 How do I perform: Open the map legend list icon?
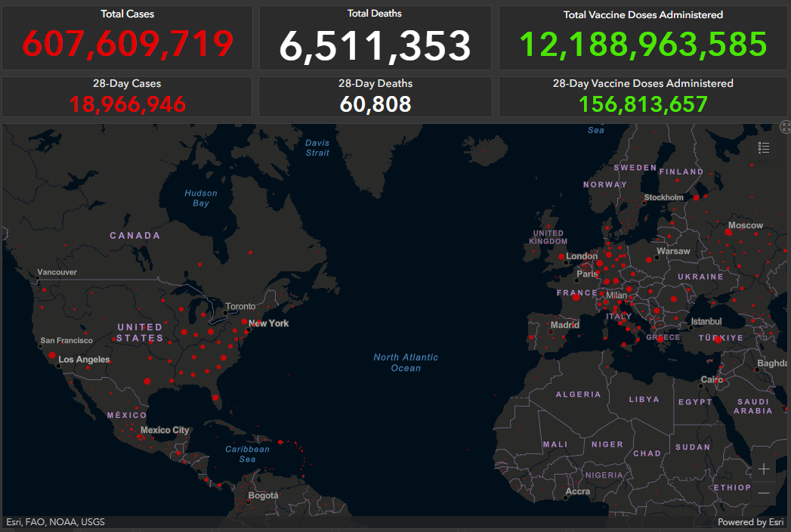[764, 148]
